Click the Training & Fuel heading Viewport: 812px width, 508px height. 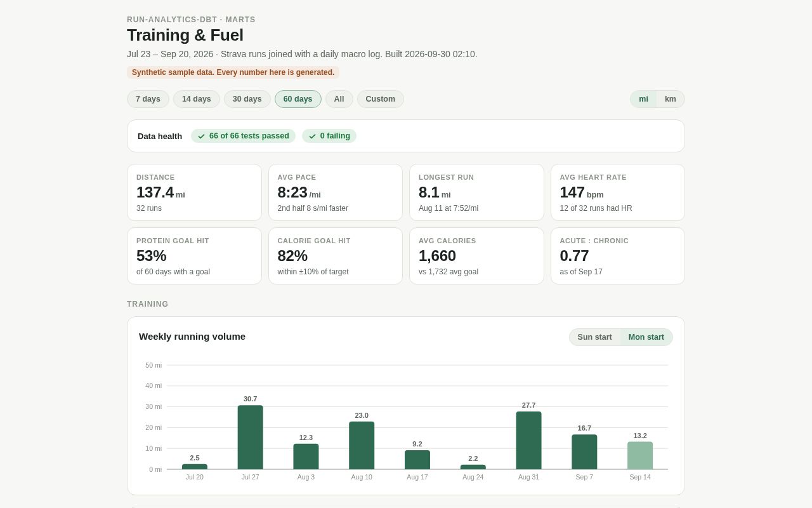[x=185, y=36]
